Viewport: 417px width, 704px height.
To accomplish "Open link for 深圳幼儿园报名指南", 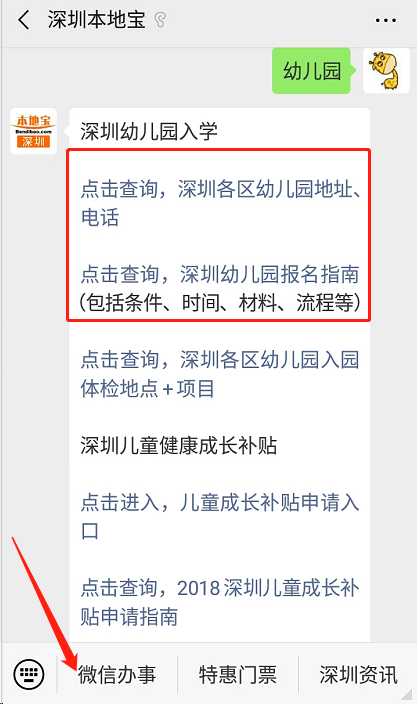I will (x=220, y=274).
